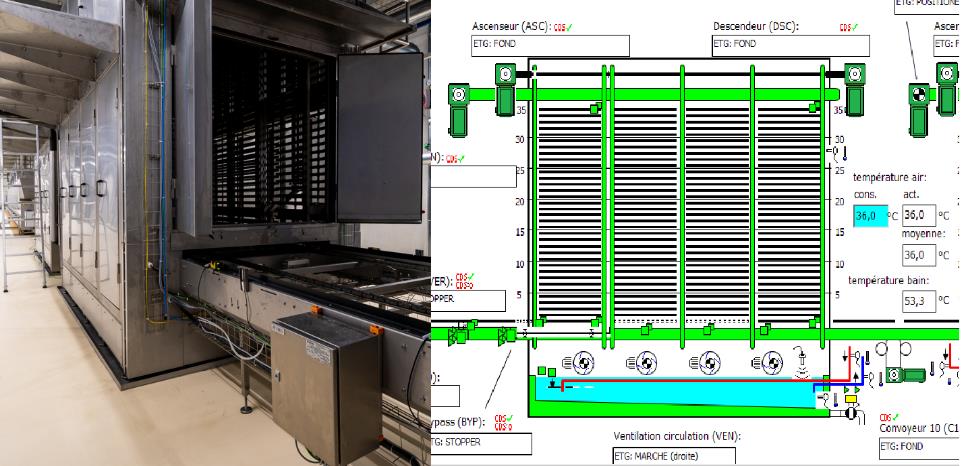
Task: Open the Ascenseur ETG: FOND status field
Action: [550, 45]
